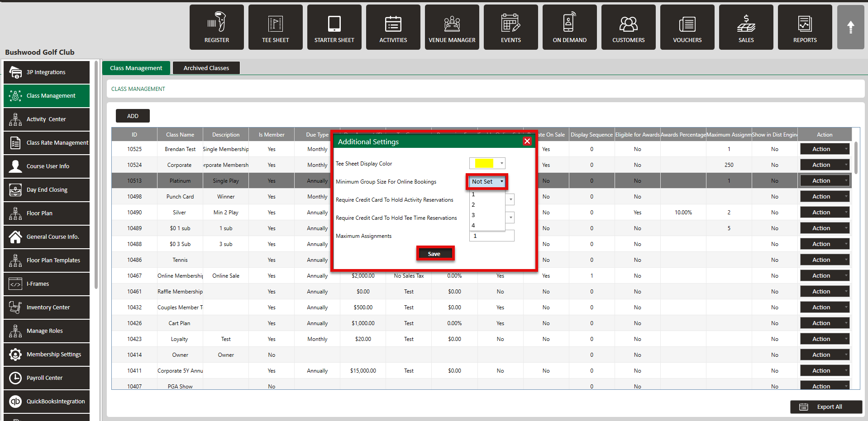Open Action dropdown for Platinum row
Image resolution: width=868 pixels, height=421 pixels.
[x=825, y=181]
